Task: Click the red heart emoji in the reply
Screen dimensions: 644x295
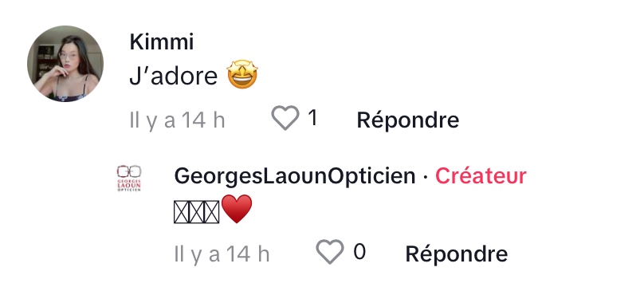Action: 237,209
